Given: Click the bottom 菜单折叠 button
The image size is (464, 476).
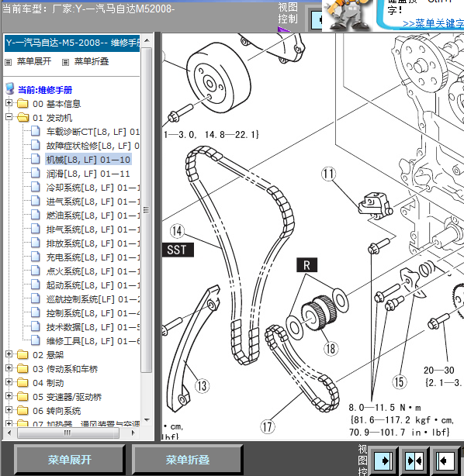Looking at the screenshot, I should (188, 460).
